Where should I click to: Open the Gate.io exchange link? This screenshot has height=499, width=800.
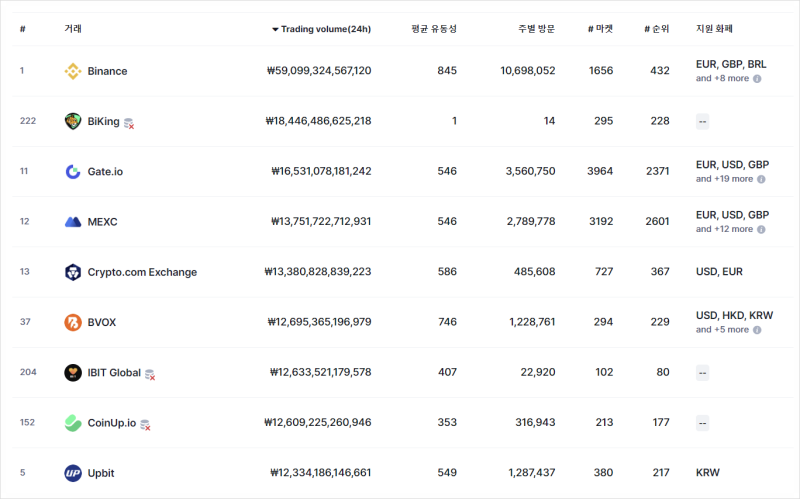105,171
